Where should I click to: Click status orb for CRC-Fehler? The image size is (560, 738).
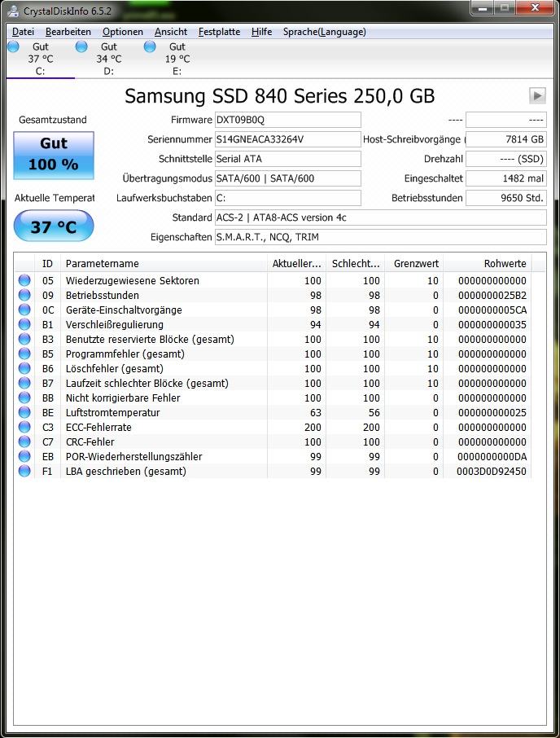[x=24, y=441]
